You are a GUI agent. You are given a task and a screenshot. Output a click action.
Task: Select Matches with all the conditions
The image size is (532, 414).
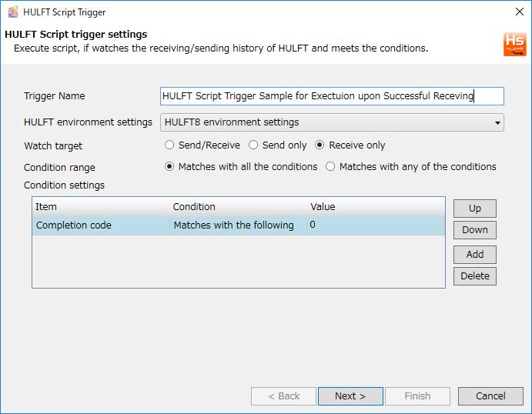click(x=169, y=167)
